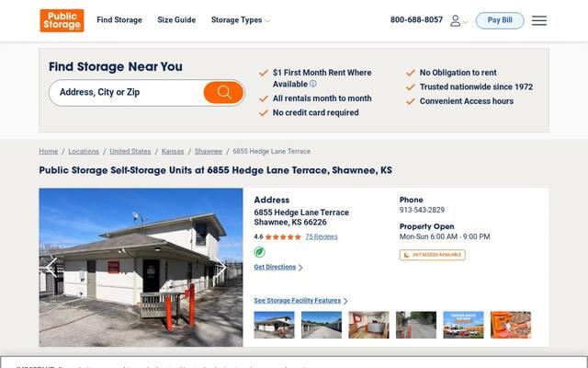Open the hamburger menu icon

pyautogui.click(x=539, y=20)
